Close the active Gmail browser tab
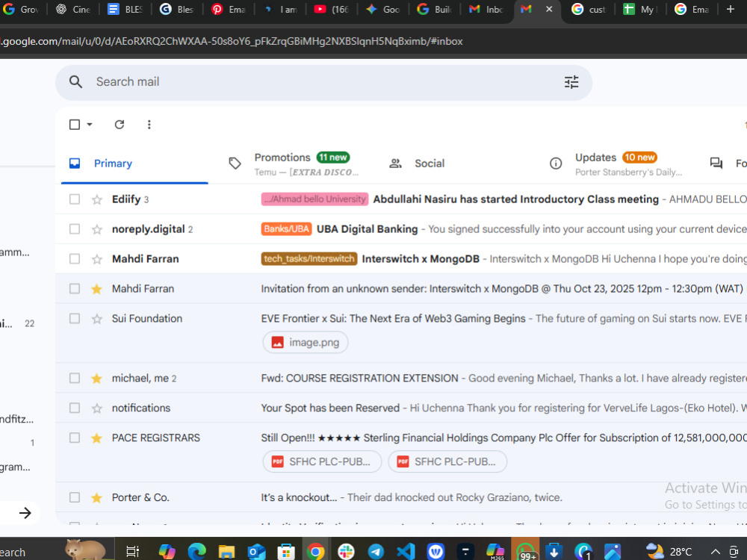The image size is (747, 560). pyautogui.click(x=549, y=9)
